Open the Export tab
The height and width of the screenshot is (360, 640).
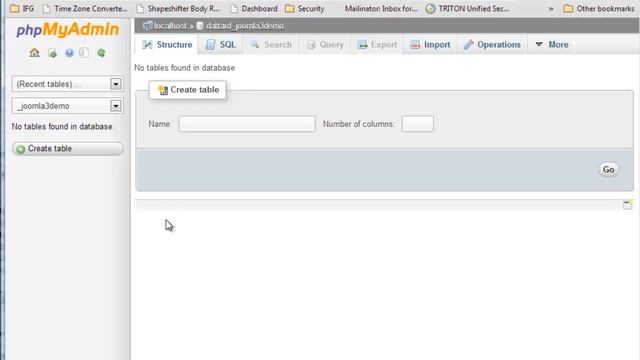click(377, 44)
